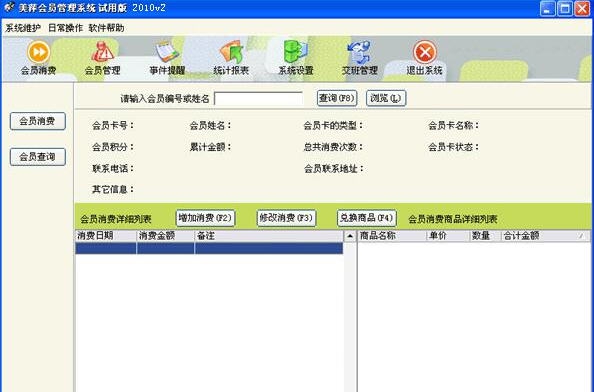Click 增加消费(F2) button

[x=205, y=218]
